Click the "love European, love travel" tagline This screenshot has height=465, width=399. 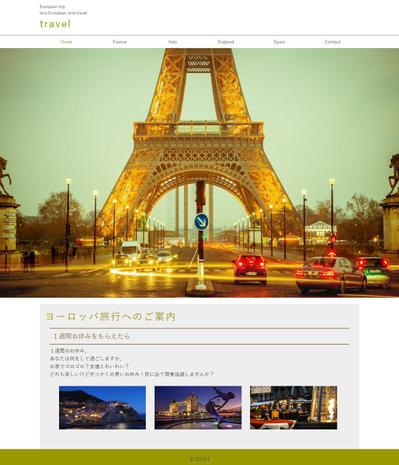63,13
